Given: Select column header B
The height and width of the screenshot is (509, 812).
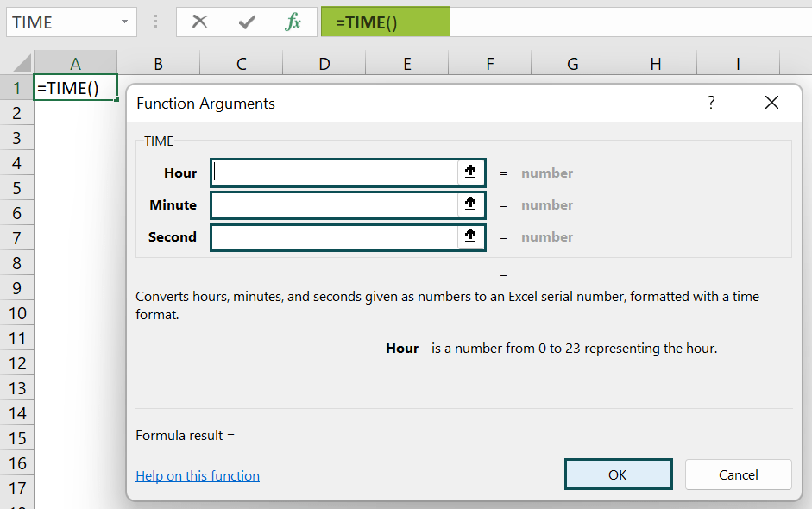Looking at the screenshot, I should pyautogui.click(x=158, y=64).
